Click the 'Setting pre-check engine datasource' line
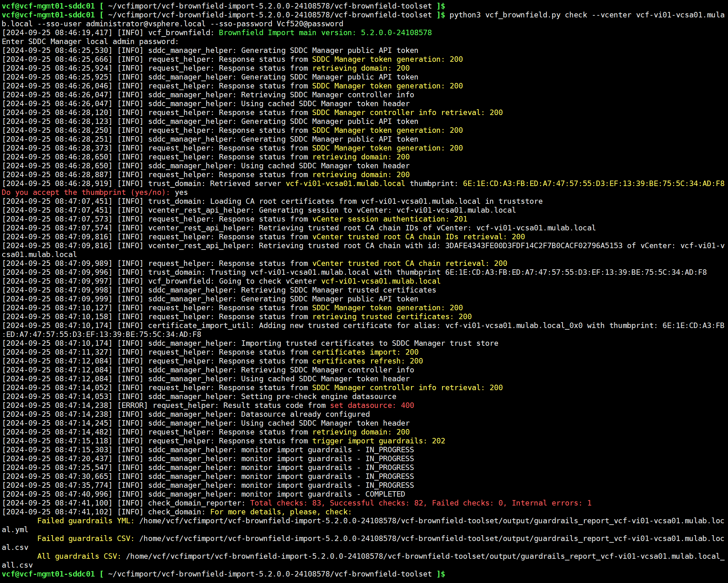The width and height of the screenshot is (728, 583). (x=319, y=397)
